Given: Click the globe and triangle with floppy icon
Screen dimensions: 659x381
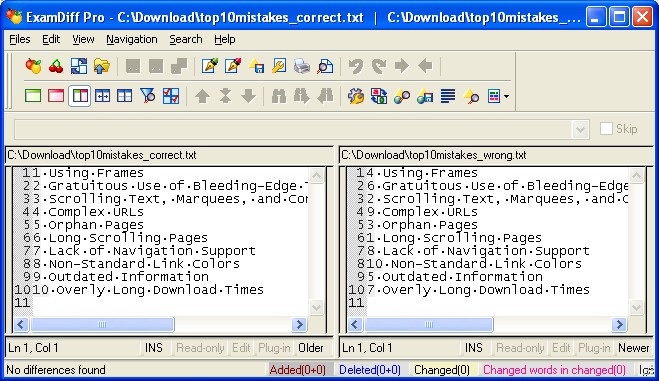Looking at the screenshot, I should click(425, 96).
